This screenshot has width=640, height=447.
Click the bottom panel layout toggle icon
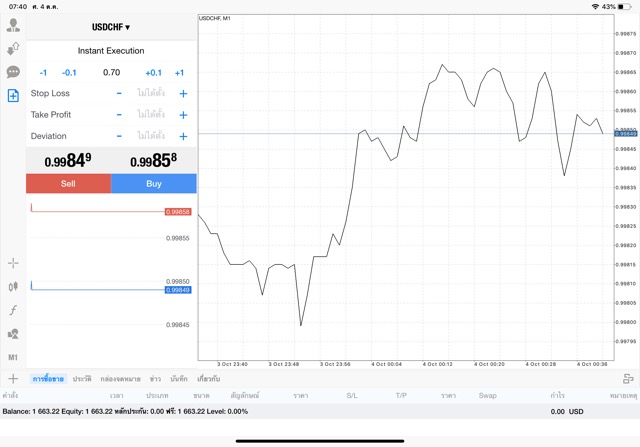click(x=628, y=379)
